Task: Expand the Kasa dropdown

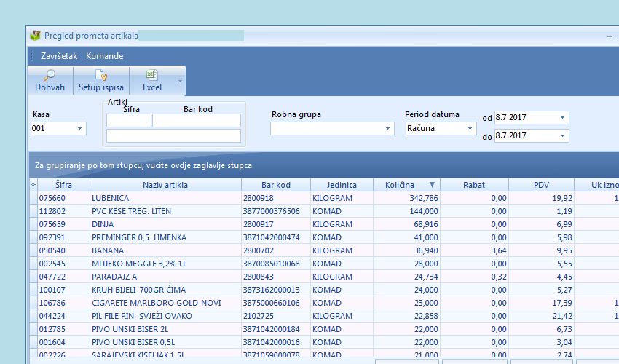Action: tap(79, 129)
